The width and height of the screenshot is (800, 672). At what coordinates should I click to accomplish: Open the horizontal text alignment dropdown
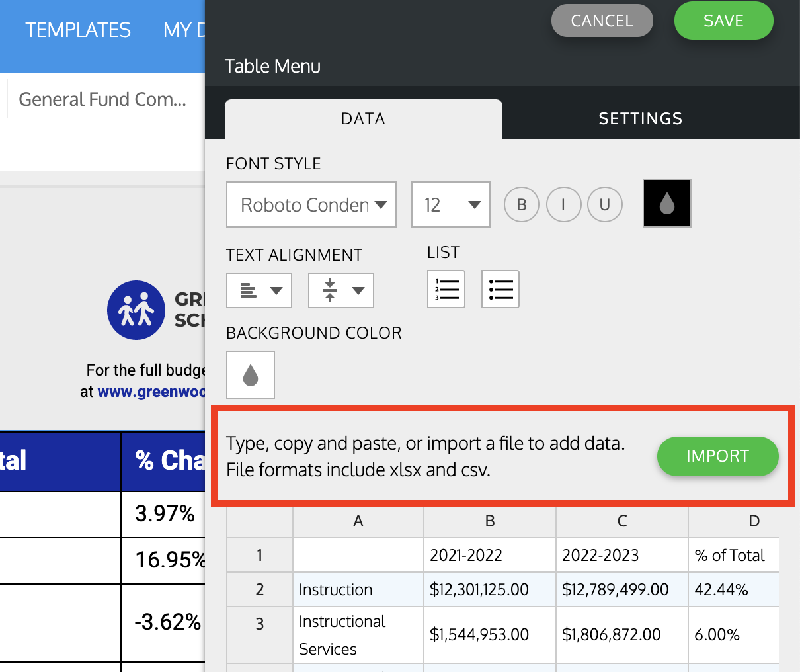(x=259, y=290)
